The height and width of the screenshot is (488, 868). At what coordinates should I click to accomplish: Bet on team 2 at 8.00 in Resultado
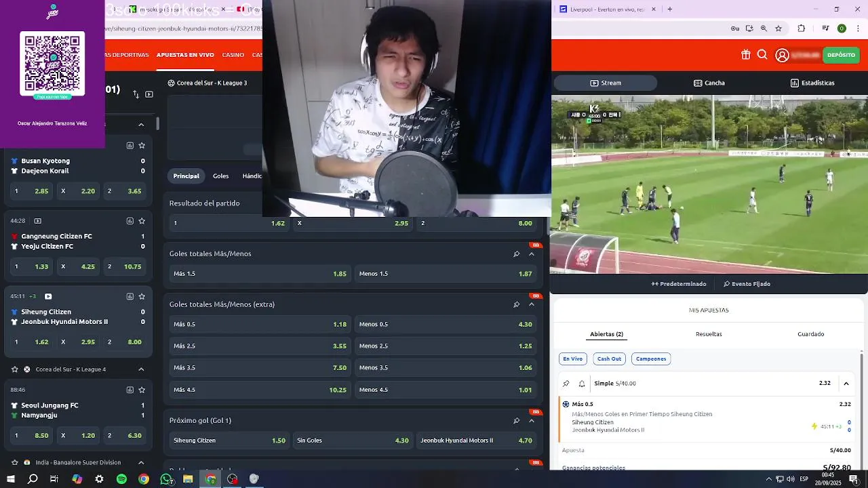477,223
